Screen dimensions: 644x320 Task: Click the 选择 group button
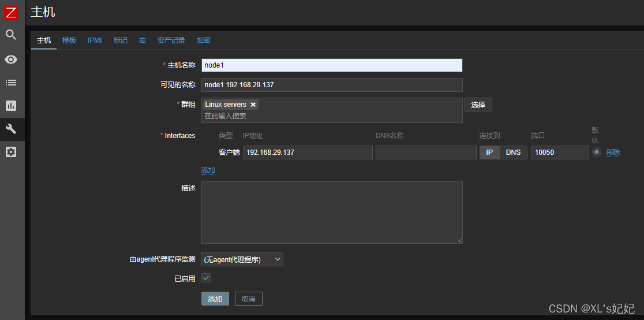[x=478, y=105]
